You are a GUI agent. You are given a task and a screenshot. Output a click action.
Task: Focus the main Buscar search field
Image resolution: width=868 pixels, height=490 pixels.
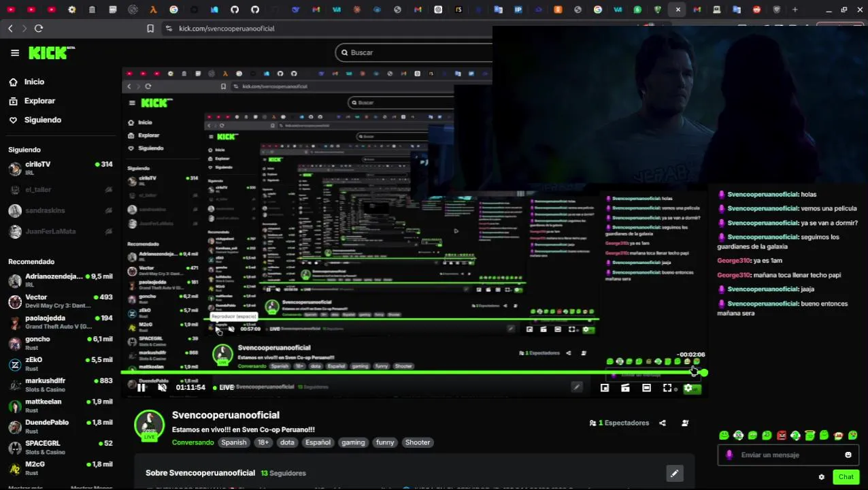(x=414, y=52)
